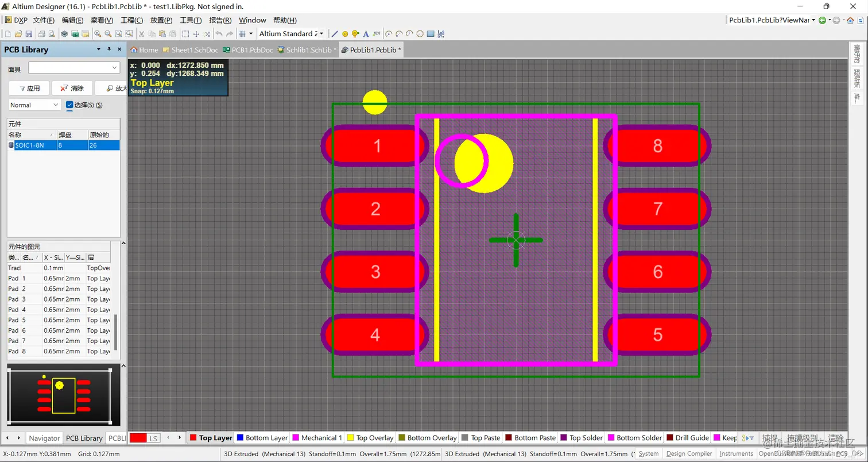
Task: Close the PCB Library panel
Action: [119, 49]
